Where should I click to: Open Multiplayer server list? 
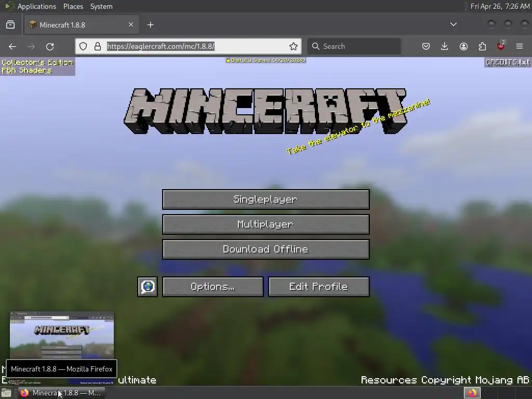[265, 224]
